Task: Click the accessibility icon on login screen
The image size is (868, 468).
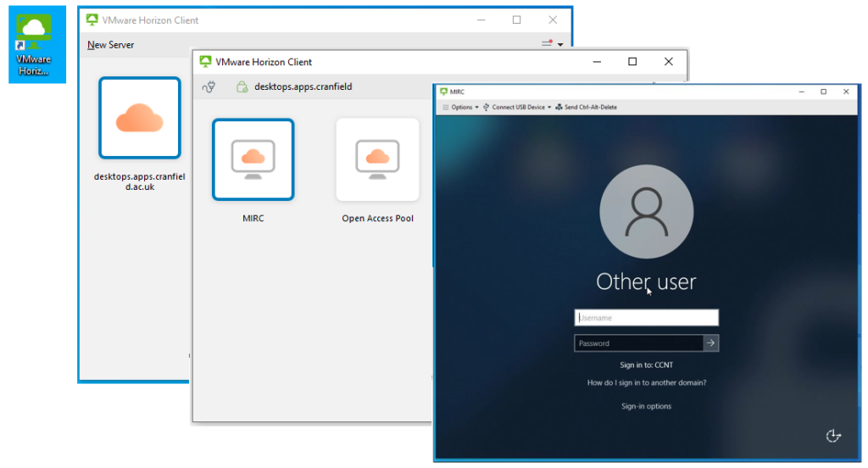Action: pos(832,436)
